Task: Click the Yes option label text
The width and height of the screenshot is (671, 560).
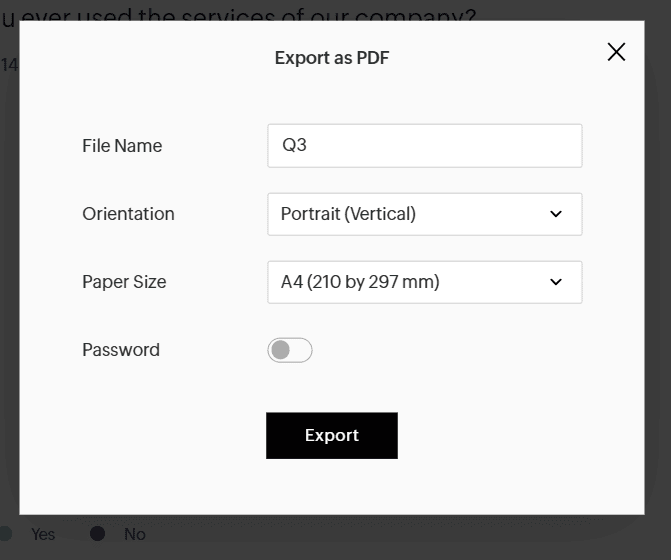Action: point(43,534)
